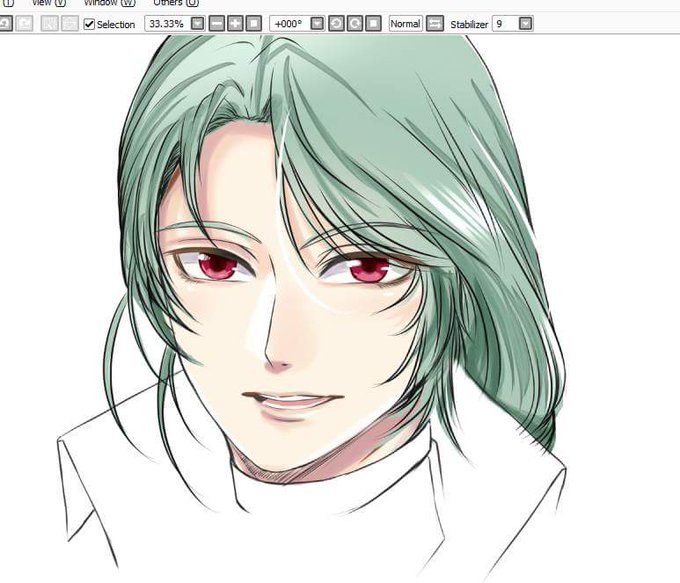Click the Stabilizer value 9 field
680x583 pixels.
pos(505,23)
